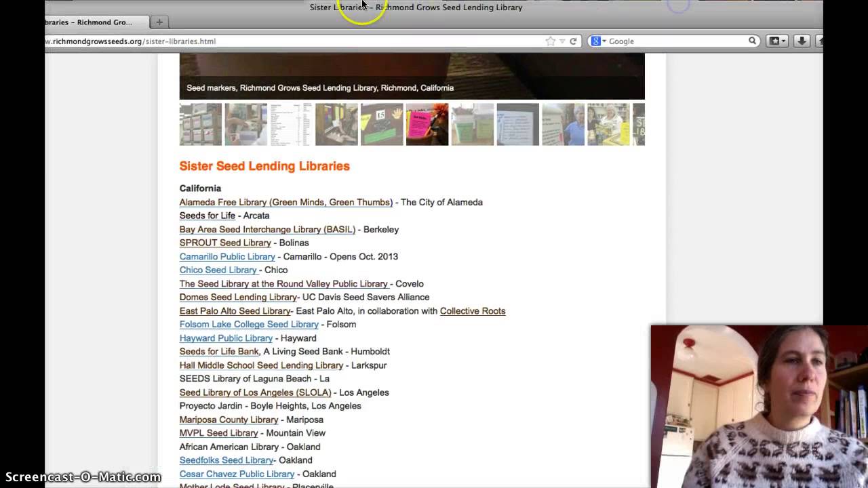Open Collective Roots link
Screen dimensions: 868x488
(x=473, y=310)
